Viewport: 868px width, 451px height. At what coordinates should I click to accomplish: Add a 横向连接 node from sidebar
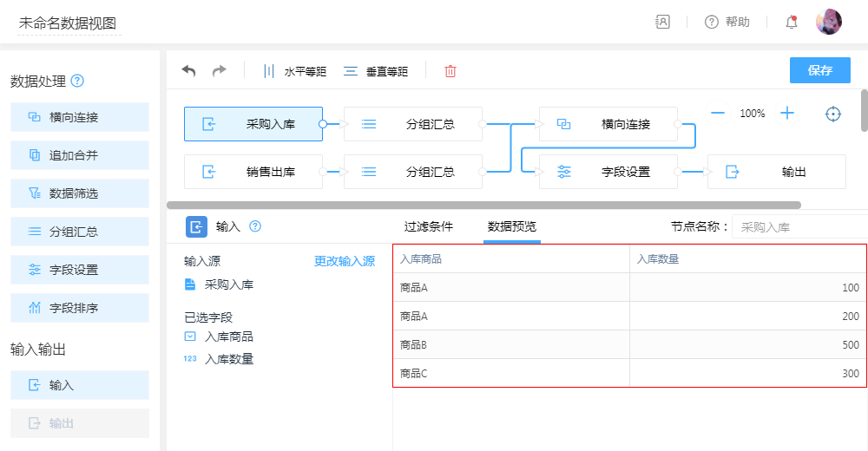coord(80,117)
